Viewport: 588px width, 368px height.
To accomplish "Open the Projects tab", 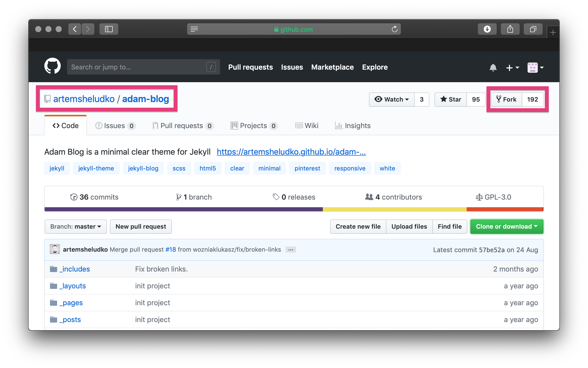I will pyautogui.click(x=254, y=126).
